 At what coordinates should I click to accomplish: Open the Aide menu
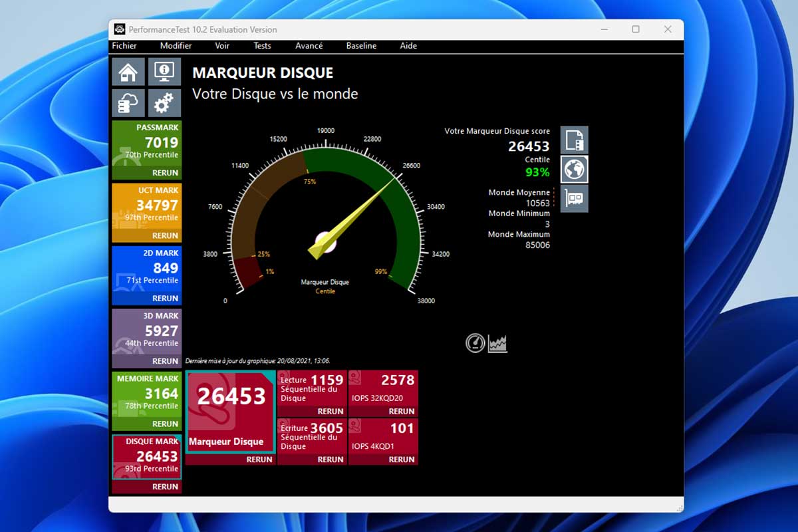[408, 46]
